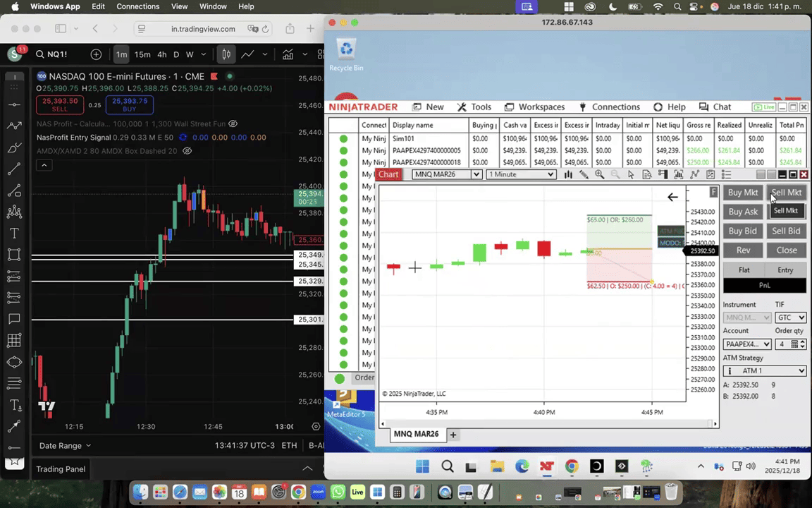Click the zoom in magnifier on NinjaTrader chart toolbar

coord(599,175)
